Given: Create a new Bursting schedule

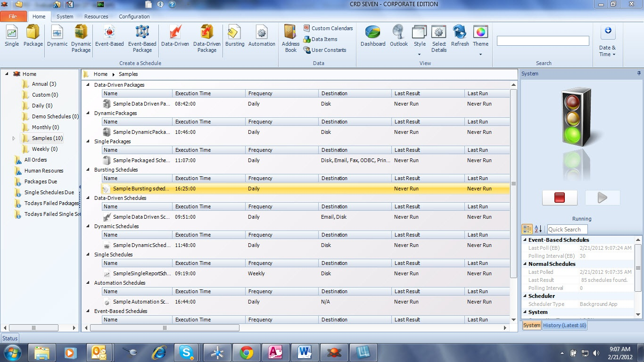Looking at the screenshot, I should pyautogui.click(x=234, y=38).
